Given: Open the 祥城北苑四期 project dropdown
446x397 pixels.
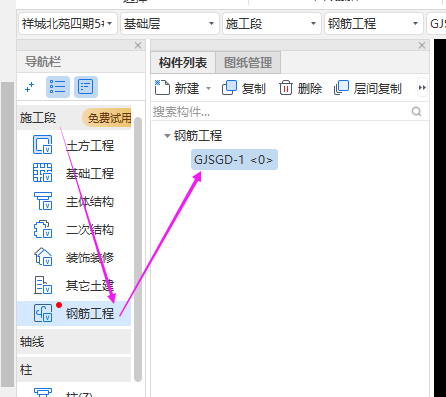Looking at the screenshot, I should [68, 24].
